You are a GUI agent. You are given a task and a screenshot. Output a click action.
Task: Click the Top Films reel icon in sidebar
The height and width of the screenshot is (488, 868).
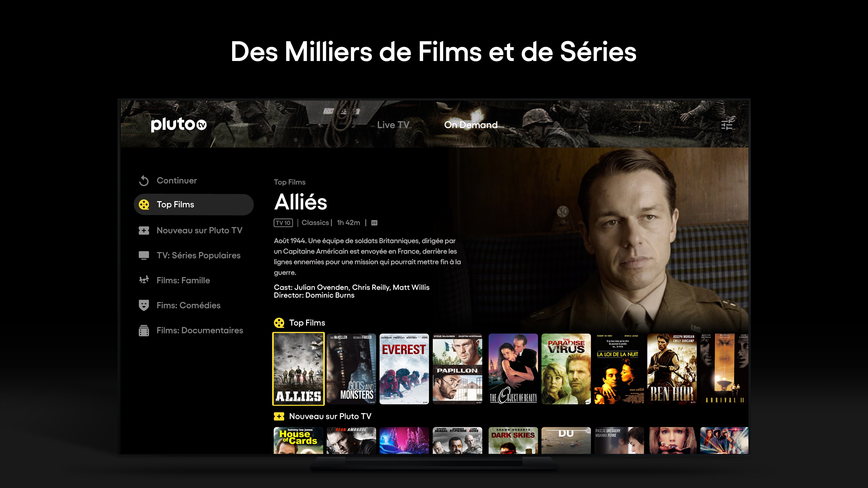(144, 204)
